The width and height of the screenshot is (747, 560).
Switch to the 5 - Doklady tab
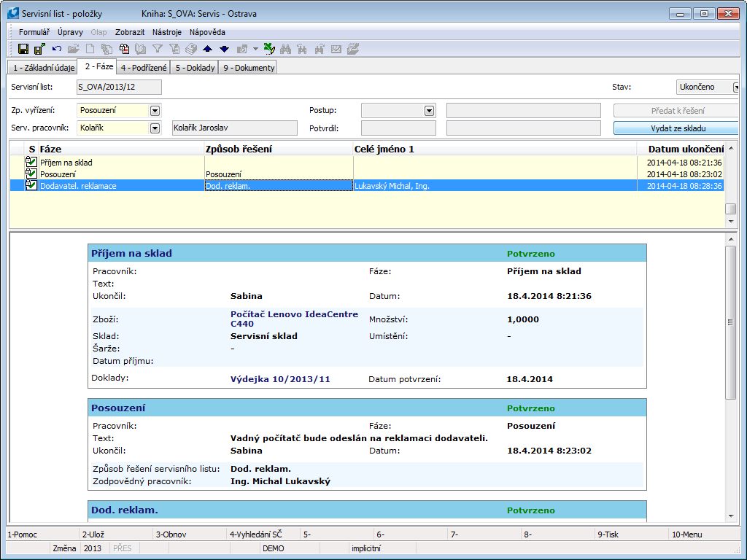point(195,68)
